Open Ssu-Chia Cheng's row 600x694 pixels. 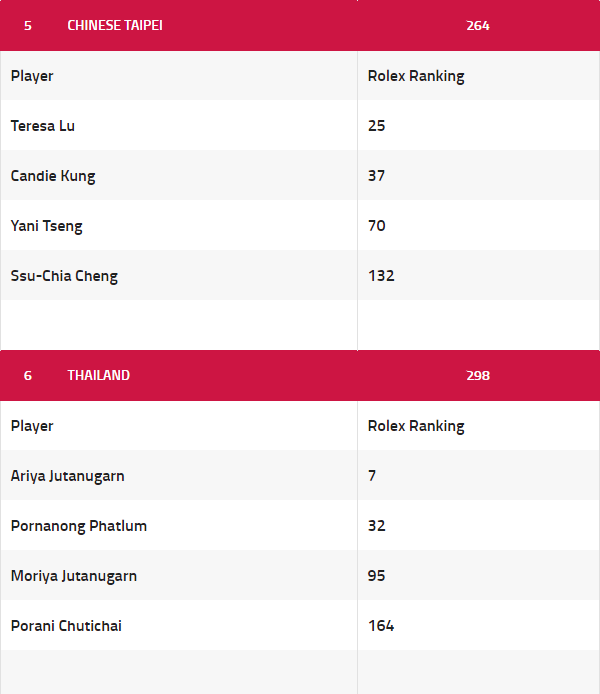click(64, 276)
